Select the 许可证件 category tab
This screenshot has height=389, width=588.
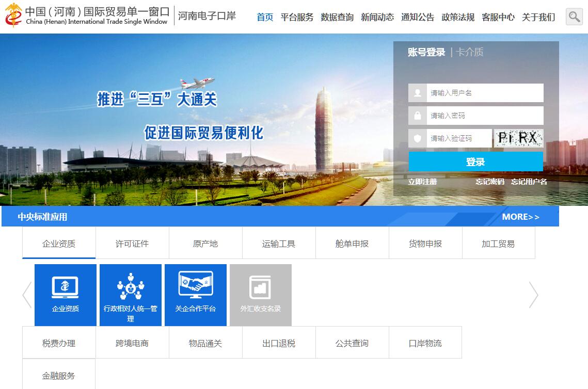coord(132,244)
